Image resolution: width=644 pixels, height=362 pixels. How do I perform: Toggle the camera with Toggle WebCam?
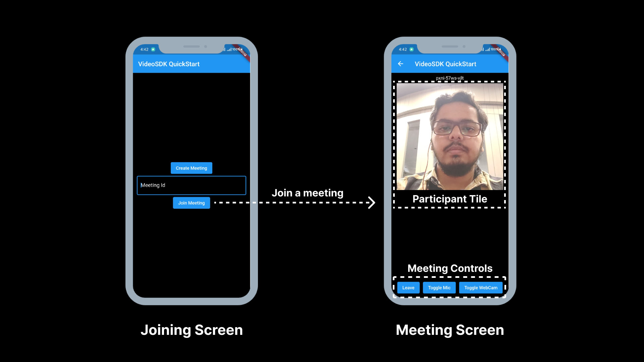click(481, 288)
